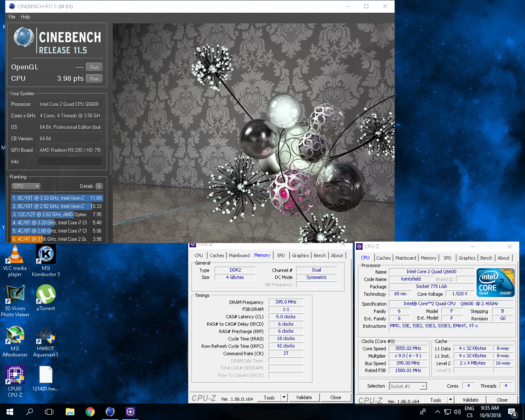Open File Explorer from the taskbar
The image size is (525, 420).
coord(70,412)
